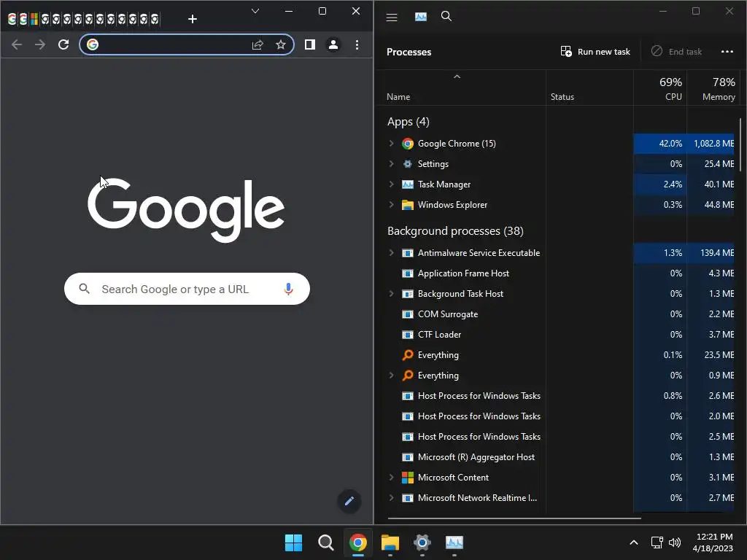Customize the page with the pencil button
Viewport: 747px width, 560px height.
pyautogui.click(x=349, y=501)
